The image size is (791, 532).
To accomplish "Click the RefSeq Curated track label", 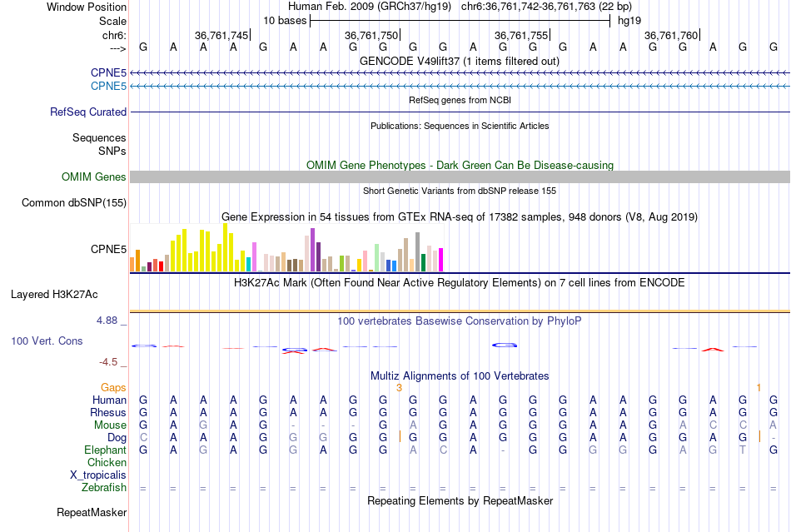I will (87, 112).
